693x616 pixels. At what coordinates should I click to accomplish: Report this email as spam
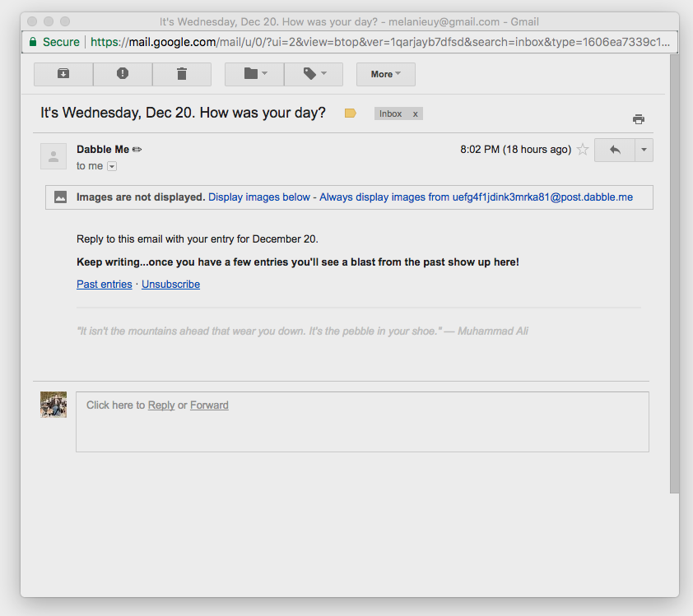[123, 74]
